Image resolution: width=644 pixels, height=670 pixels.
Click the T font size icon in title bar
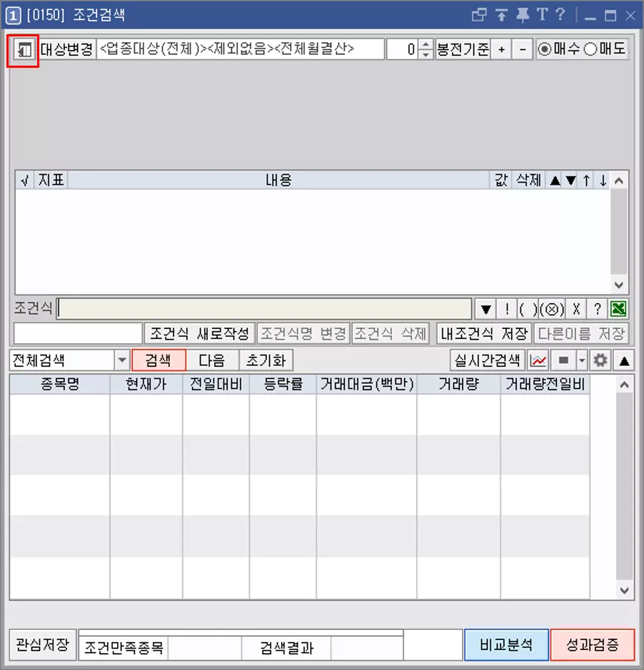[x=542, y=14]
